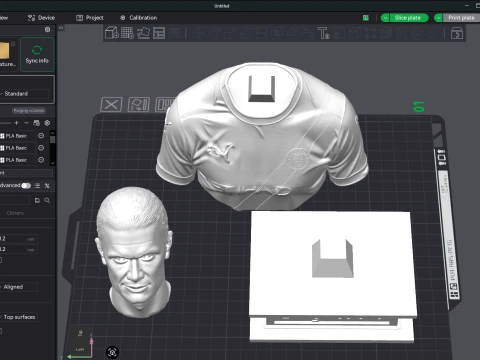Select the Scale tool in toolbar

(x=230, y=33)
